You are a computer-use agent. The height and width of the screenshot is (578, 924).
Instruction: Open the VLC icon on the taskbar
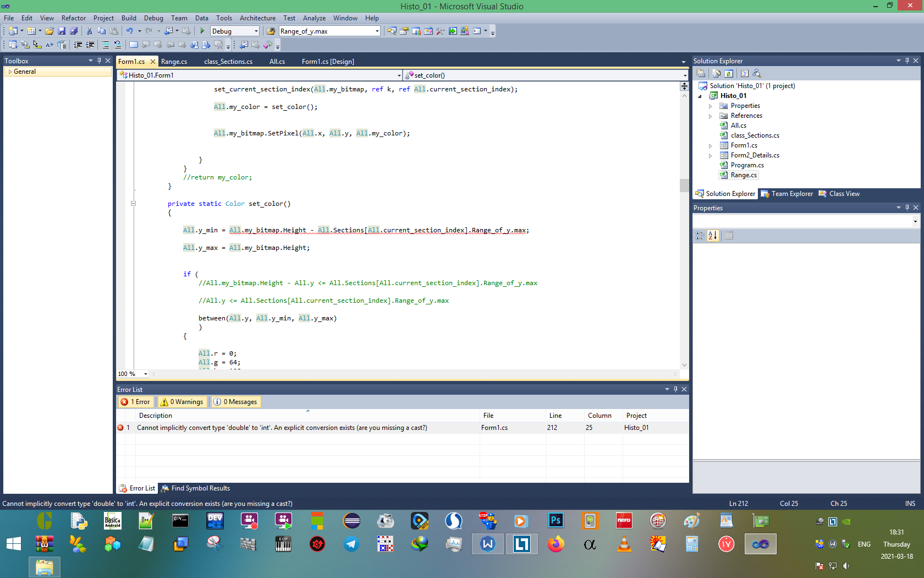(x=624, y=544)
